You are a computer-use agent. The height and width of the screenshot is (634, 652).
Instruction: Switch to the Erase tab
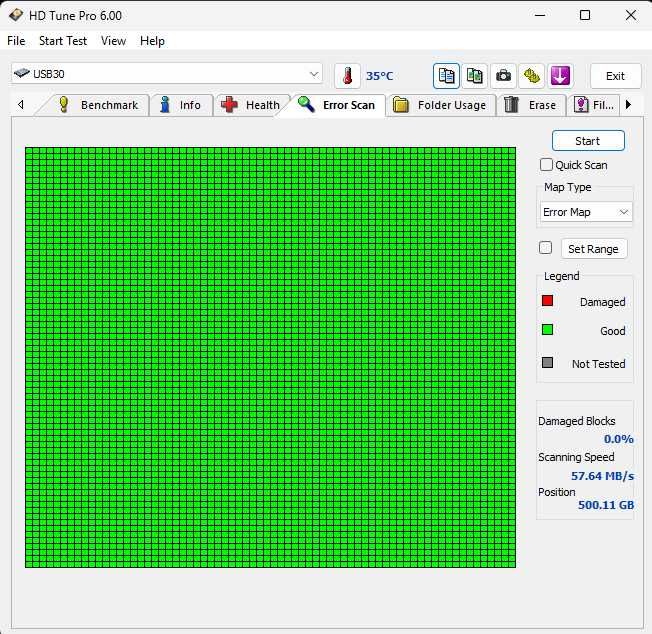point(531,105)
